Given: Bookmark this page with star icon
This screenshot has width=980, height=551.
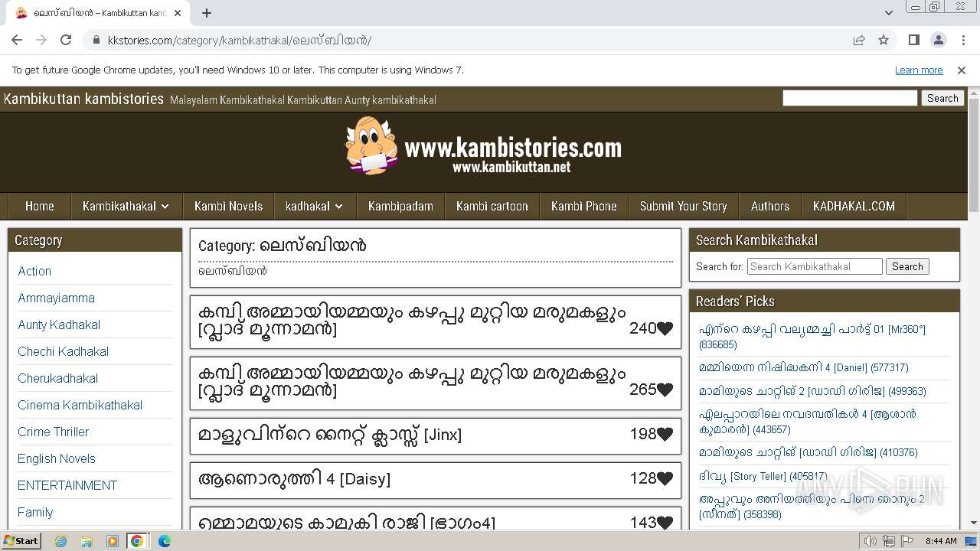Looking at the screenshot, I should point(884,40).
